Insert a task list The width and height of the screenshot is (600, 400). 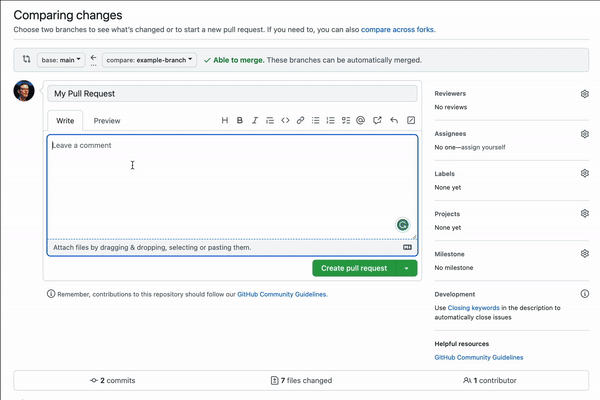click(346, 121)
